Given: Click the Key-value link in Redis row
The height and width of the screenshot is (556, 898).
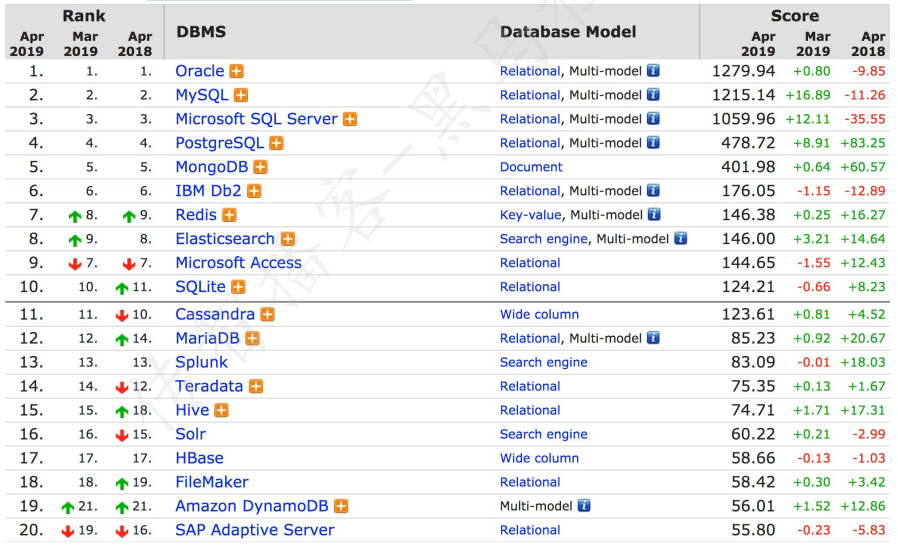Looking at the screenshot, I should point(531,215).
